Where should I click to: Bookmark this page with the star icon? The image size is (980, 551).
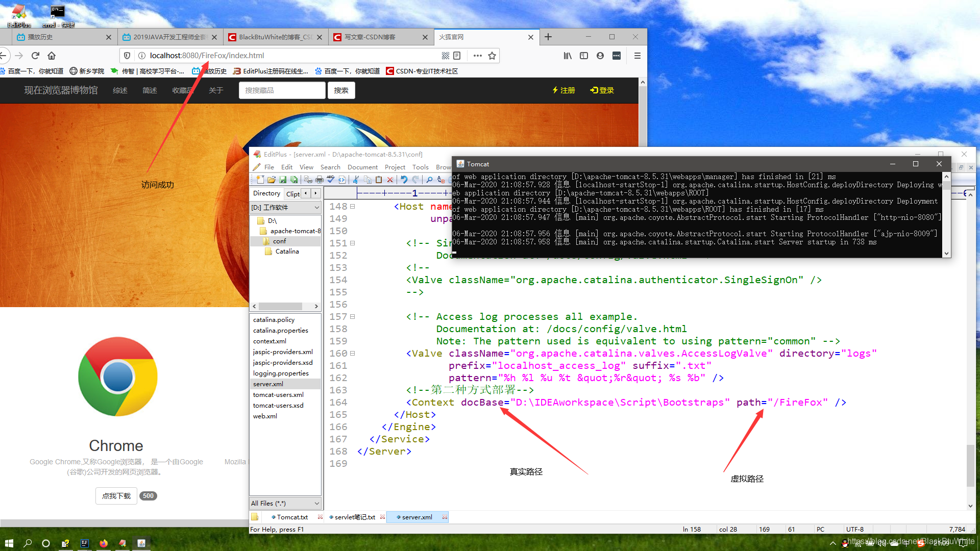(492, 56)
